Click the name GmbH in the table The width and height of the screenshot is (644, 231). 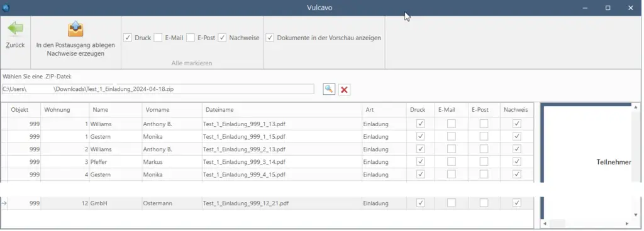(99, 203)
